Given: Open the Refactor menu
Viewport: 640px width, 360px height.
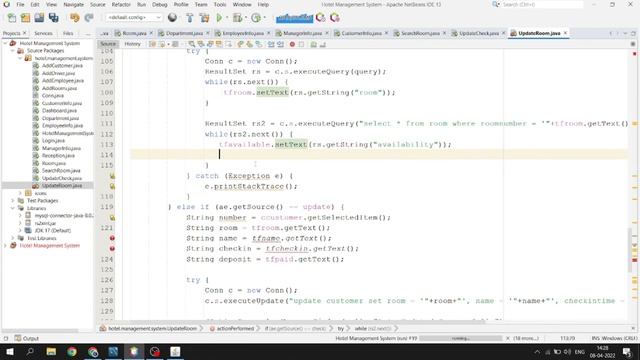Looking at the screenshot, I should (x=121, y=4).
